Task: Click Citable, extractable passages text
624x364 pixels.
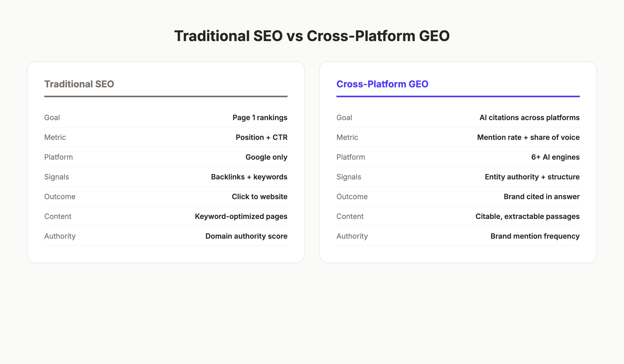Action: click(527, 216)
